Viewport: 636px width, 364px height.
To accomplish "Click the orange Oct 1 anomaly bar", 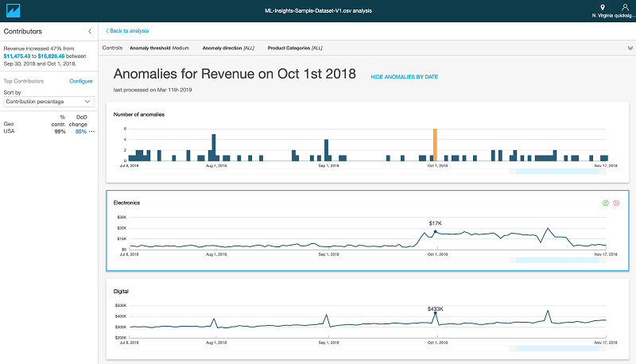I will coord(435,145).
